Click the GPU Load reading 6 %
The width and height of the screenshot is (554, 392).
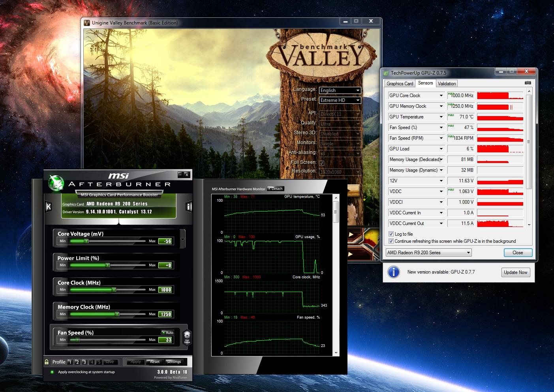pos(461,149)
